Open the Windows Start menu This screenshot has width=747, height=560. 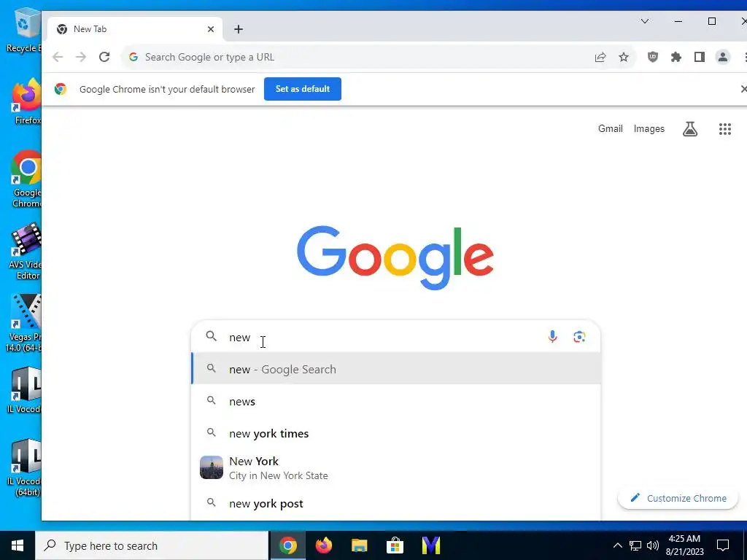pyautogui.click(x=18, y=545)
